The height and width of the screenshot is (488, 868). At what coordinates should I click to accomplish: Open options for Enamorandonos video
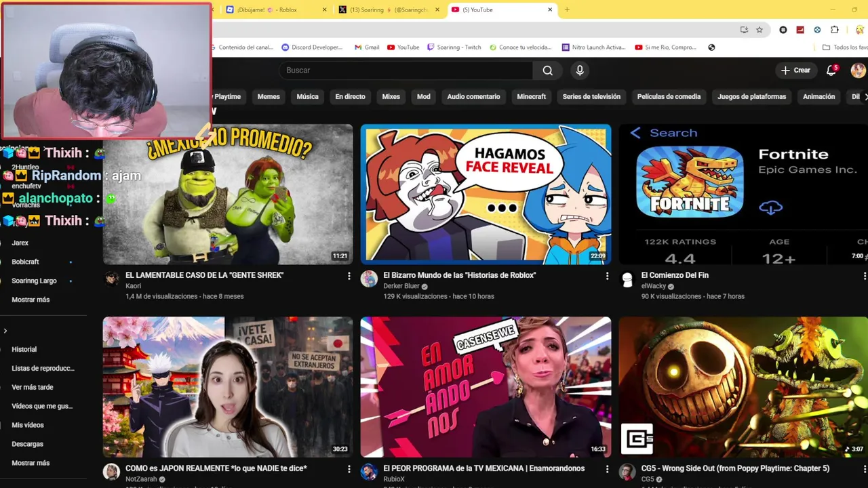607,469
